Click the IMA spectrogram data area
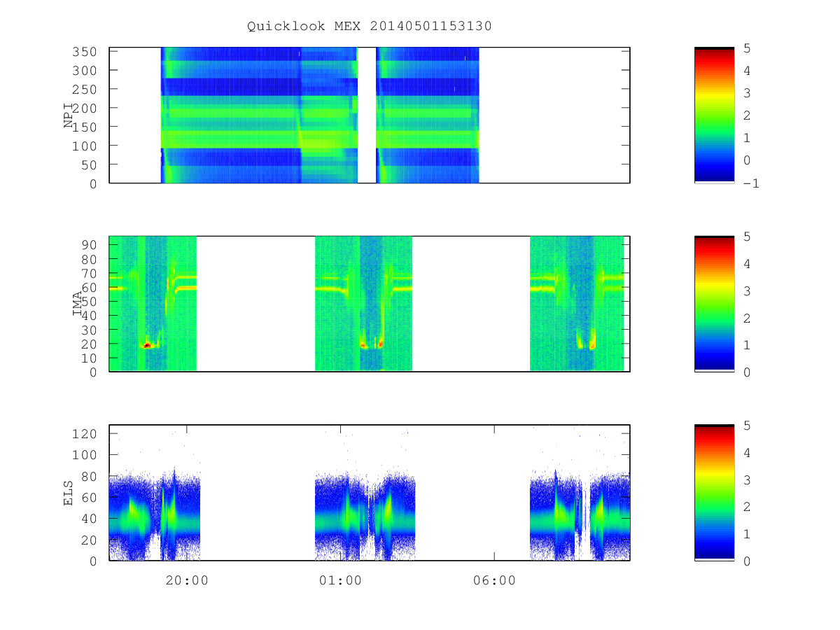The image size is (840, 630). [370, 304]
